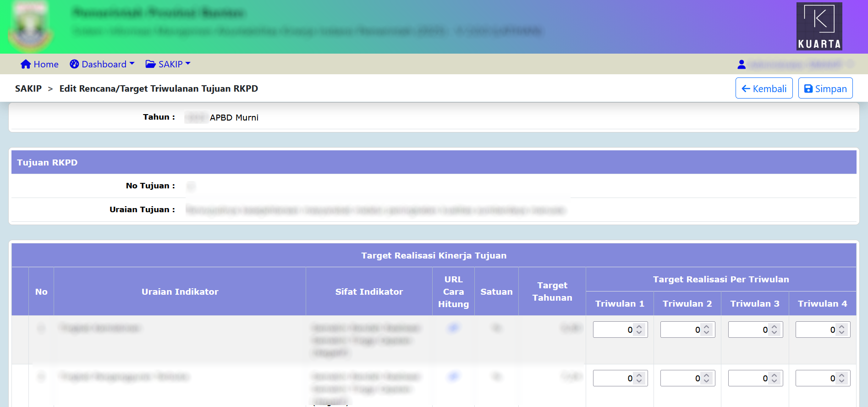Viewport: 868px width, 407px height.
Task: Click the KUARTA logo
Action: (819, 26)
